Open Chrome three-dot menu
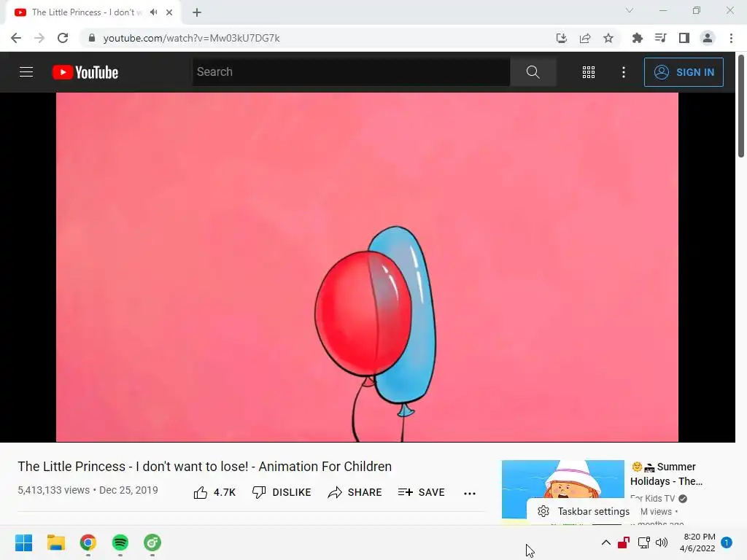Screen dimensions: 747x560 tap(731, 38)
